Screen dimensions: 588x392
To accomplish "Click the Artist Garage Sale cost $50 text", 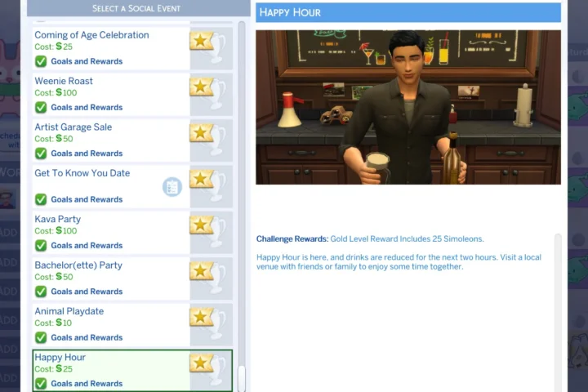I will pyautogui.click(x=54, y=139).
